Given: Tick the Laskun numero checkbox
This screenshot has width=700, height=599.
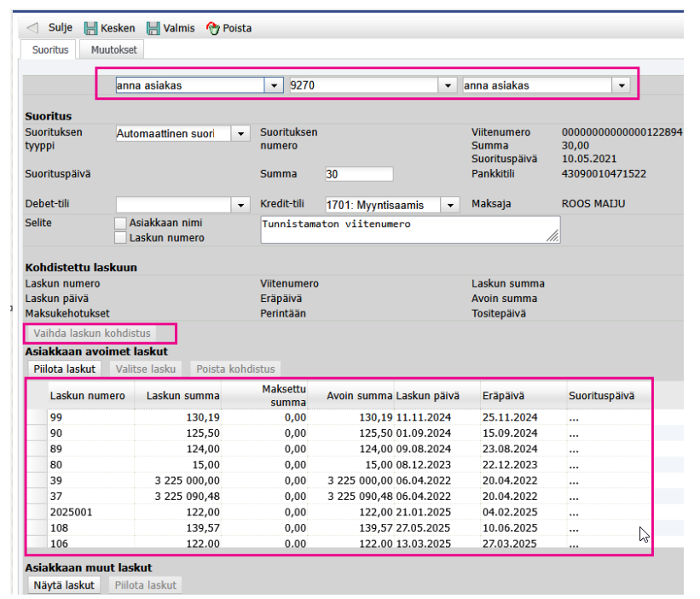Looking at the screenshot, I should click(120, 237).
